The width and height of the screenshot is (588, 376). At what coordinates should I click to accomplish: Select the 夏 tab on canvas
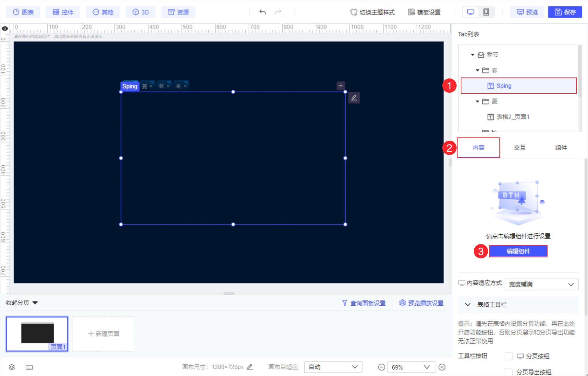pos(144,86)
